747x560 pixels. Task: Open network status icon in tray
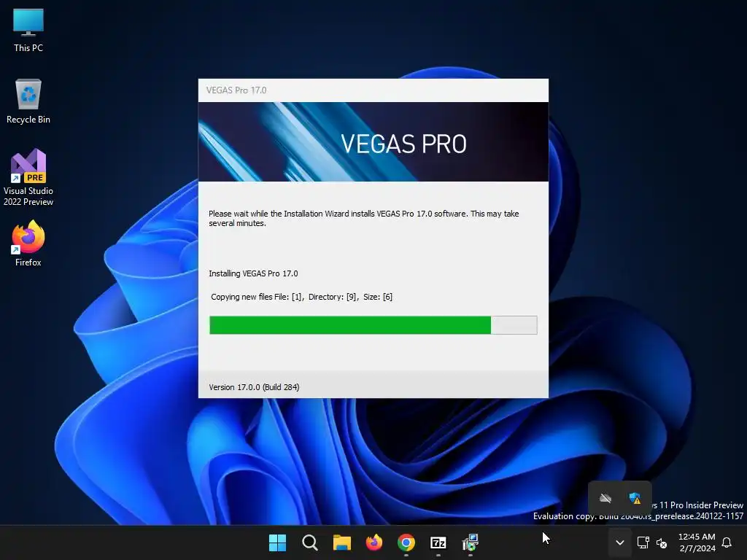[643, 542]
